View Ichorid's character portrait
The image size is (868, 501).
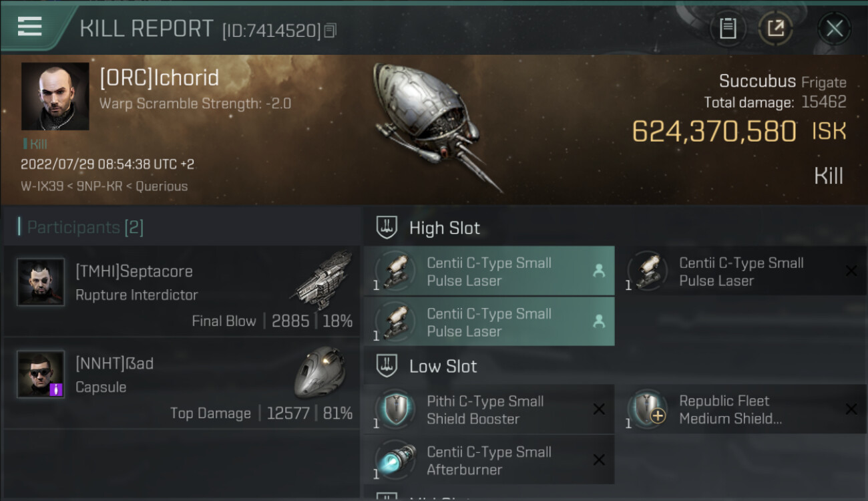55,96
